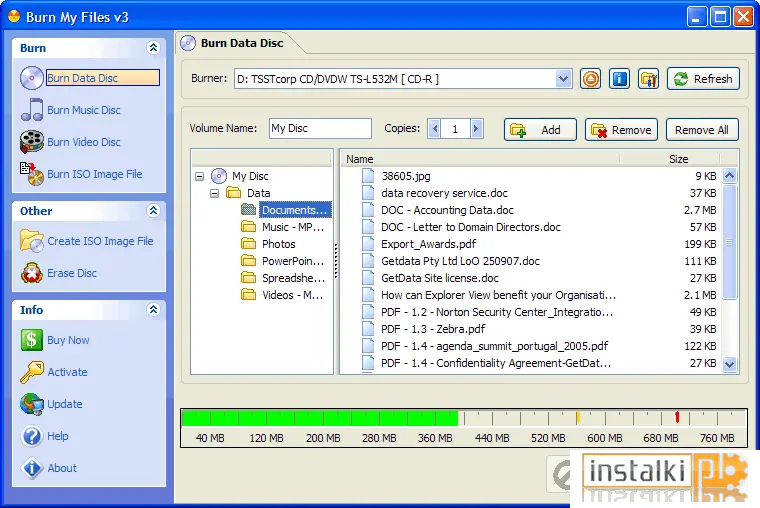The image size is (760, 508).
Task: Click the Help question mark icon
Action: click(32, 436)
